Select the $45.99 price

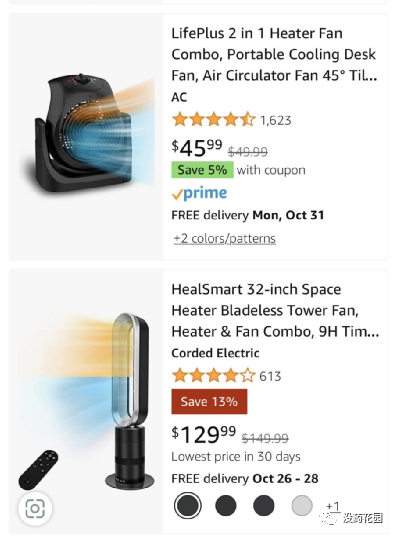(197, 148)
